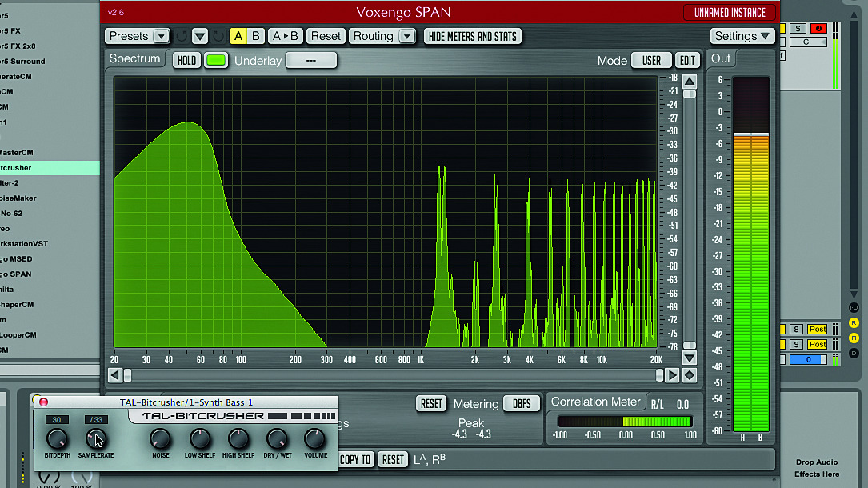Viewport: 868px width, 488px height.
Task: Click the Volume knob
Action: (x=315, y=439)
